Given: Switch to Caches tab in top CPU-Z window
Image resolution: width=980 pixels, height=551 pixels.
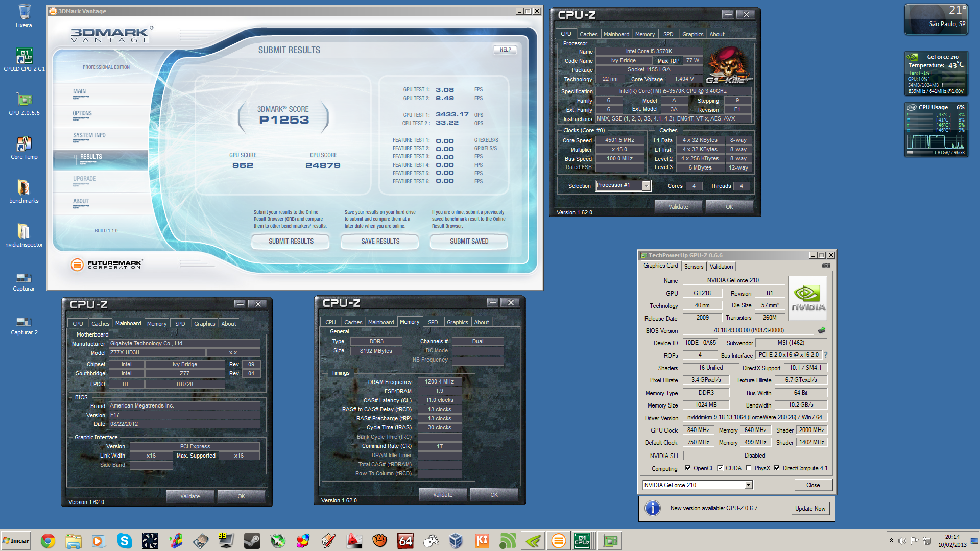Looking at the screenshot, I should click(588, 34).
